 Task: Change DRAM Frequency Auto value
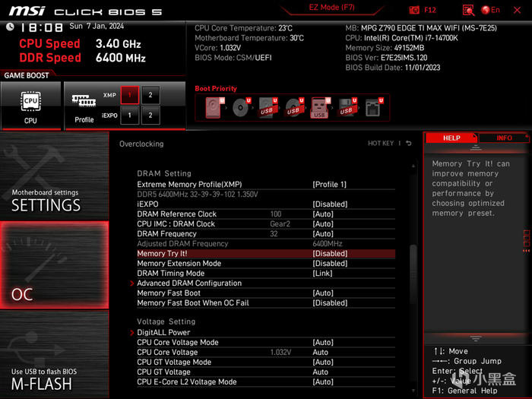click(x=323, y=234)
